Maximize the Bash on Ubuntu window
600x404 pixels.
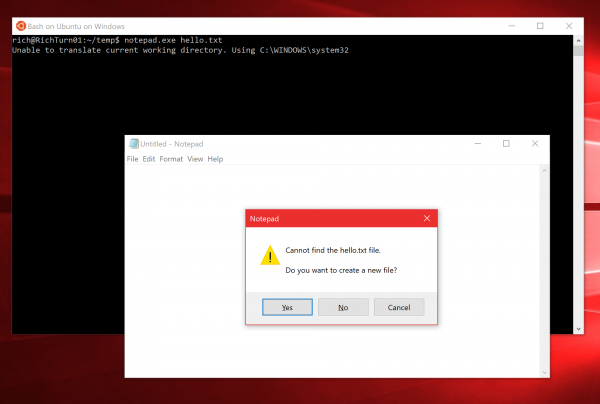[x=540, y=26]
